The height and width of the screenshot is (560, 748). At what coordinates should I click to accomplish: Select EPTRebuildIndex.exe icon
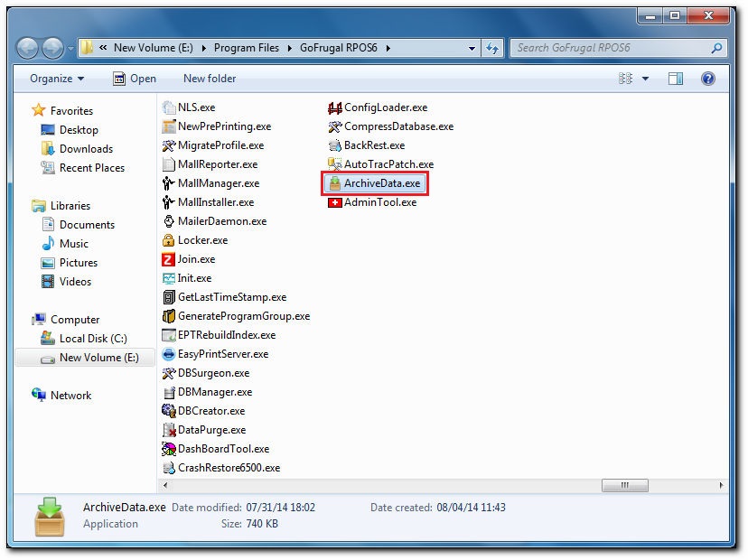[169, 335]
